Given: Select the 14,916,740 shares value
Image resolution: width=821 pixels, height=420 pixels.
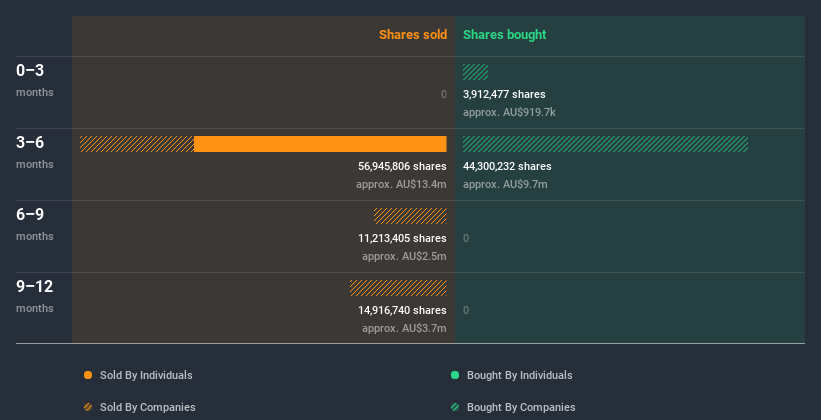Looking at the screenshot, I should coord(402,310).
